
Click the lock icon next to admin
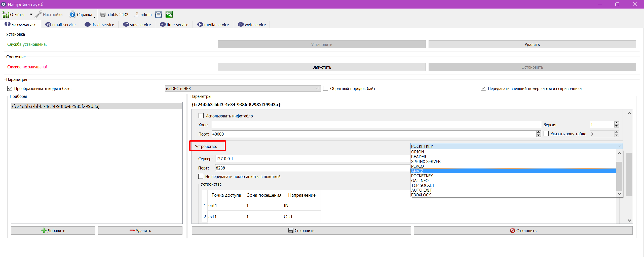tap(158, 15)
